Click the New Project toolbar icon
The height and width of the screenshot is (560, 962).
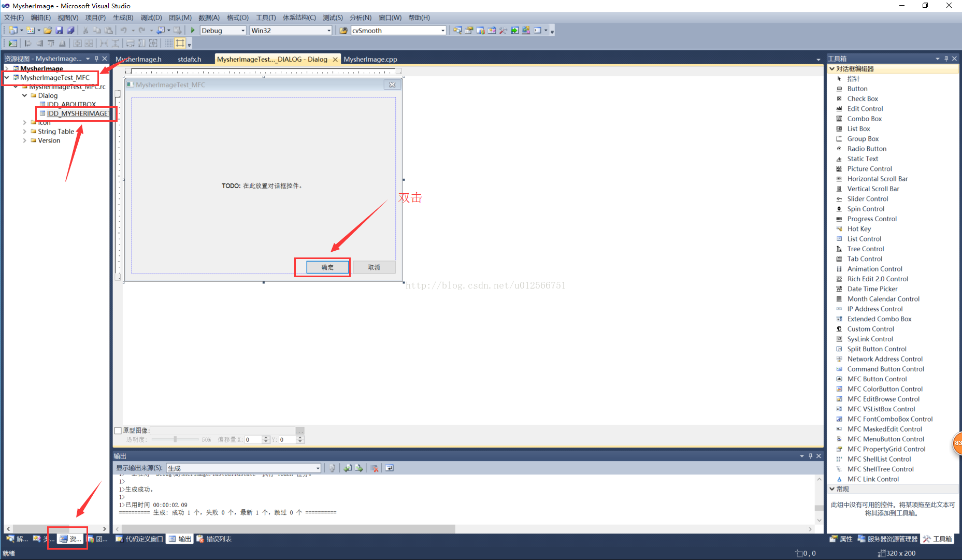[x=13, y=31]
